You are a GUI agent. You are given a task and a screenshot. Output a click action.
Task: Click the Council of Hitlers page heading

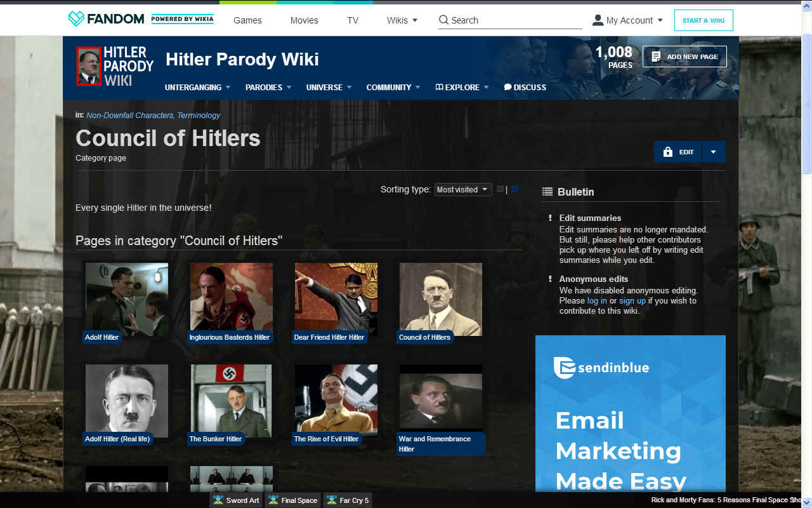[x=168, y=138]
